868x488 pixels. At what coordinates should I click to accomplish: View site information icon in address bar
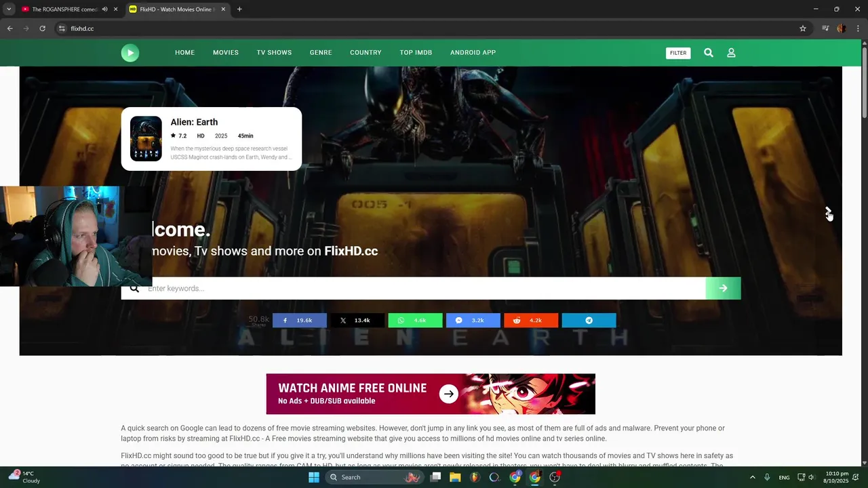pyautogui.click(x=62, y=28)
